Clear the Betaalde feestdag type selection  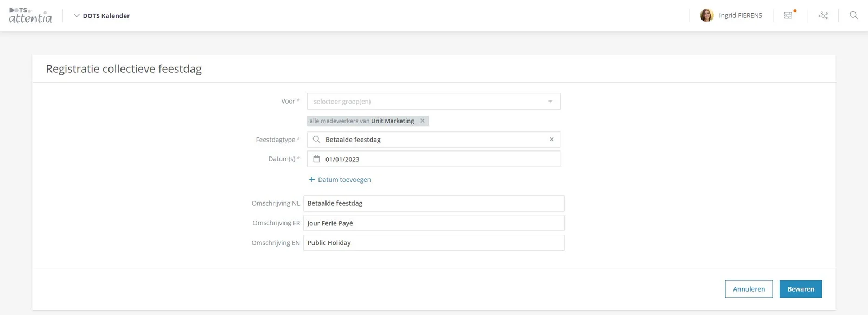(x=552, y=140)
